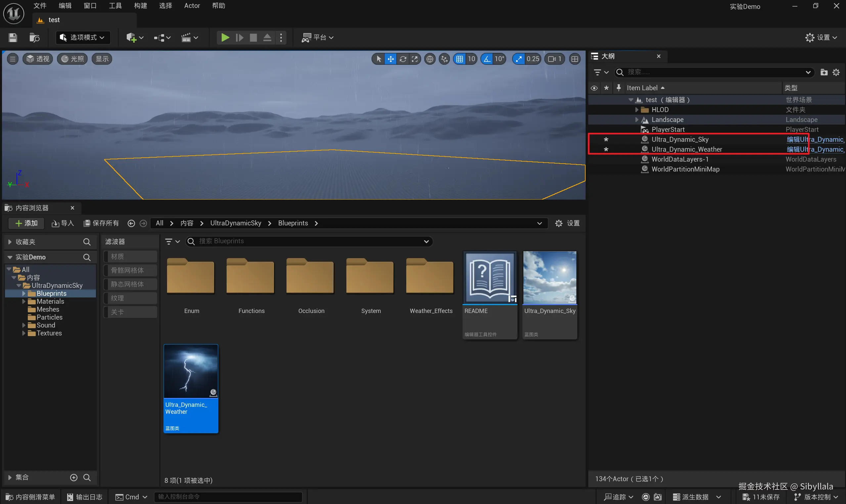Select the Ultra_Dynamic_Sky blueprint thumbnail
The width and height of the screenshot is (846, 504).
[549, 278]
